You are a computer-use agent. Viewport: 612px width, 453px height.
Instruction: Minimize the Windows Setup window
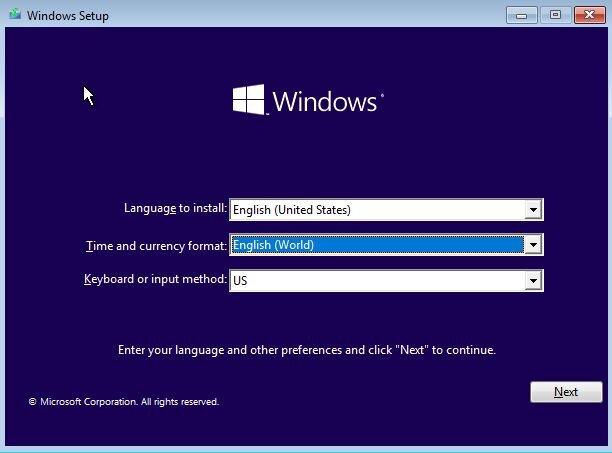(521, 15)
